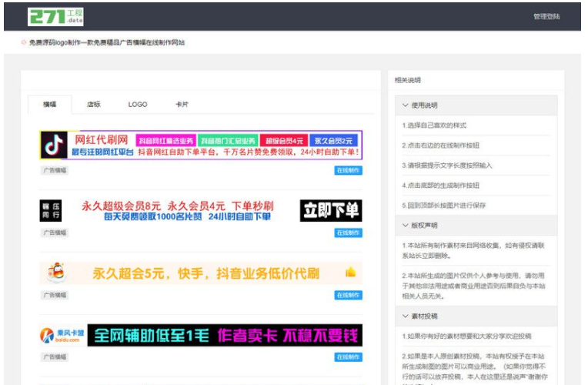Screen dimensions: 588x385
Task: Click the 解压同行 black logo icon
Action: 51,210
